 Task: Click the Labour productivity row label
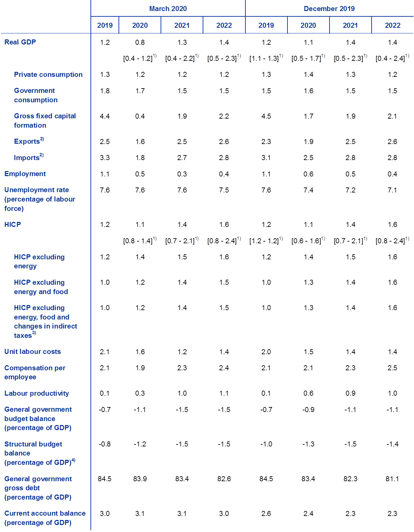point(36,393)
